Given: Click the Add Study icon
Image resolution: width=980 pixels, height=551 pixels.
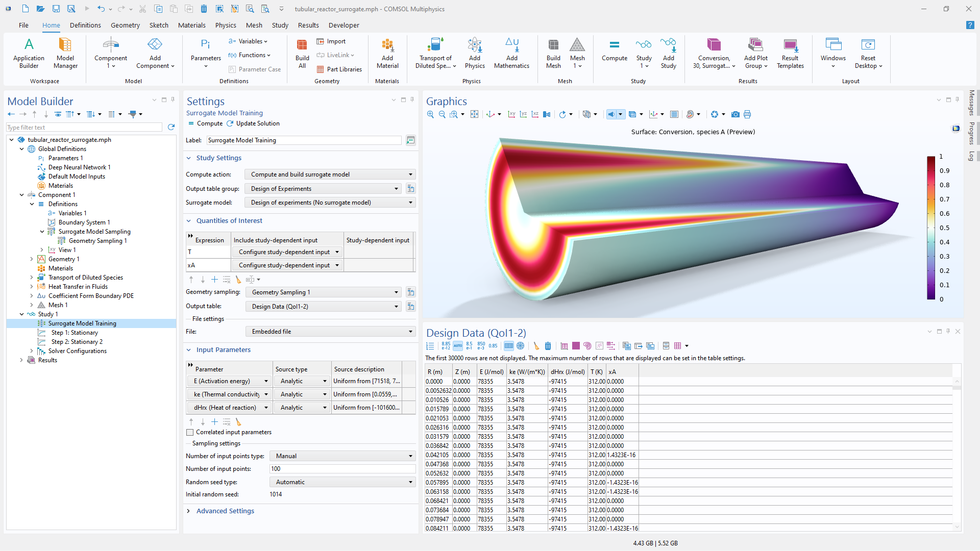Looking at the screenshot, I should pos(668,53).
